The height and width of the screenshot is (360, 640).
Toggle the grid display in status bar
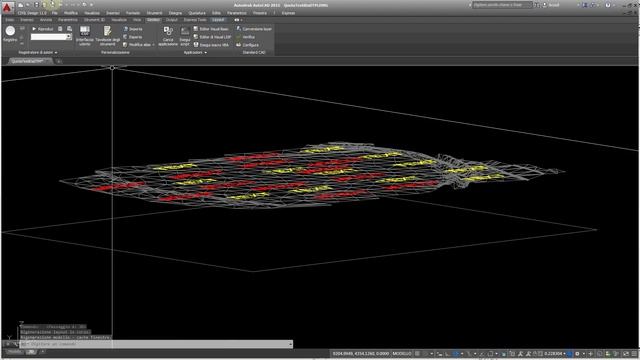tap(417, 353)
